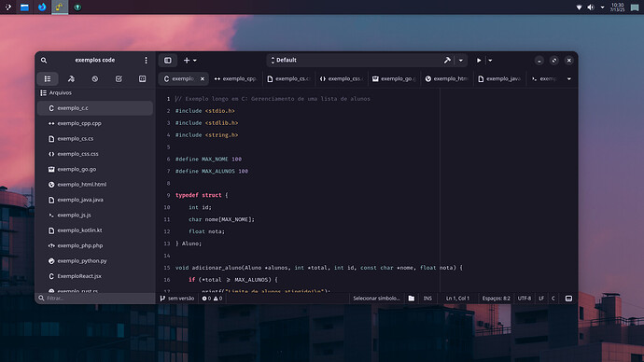Select exemplo_kotlin.kt in file tree
644x362 pixels.
click(x=95, y=230)
